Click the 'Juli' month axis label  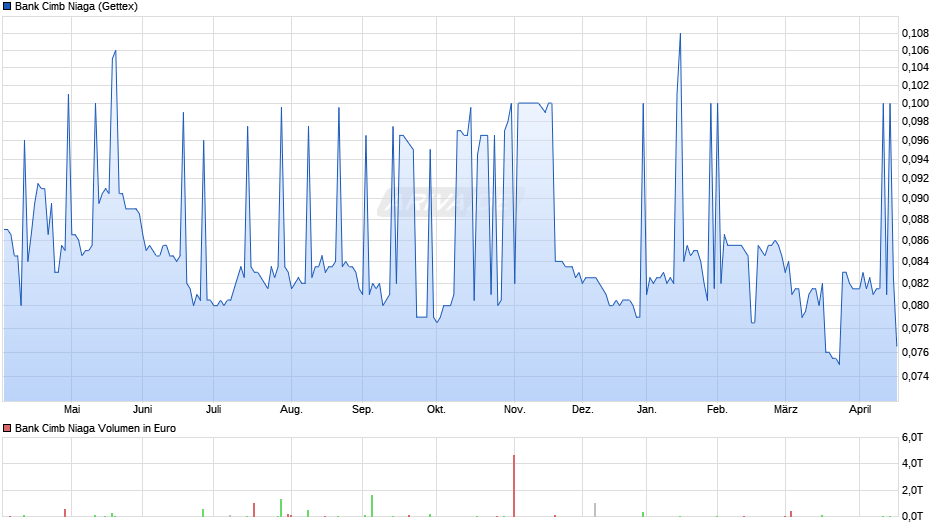point(213,409)
